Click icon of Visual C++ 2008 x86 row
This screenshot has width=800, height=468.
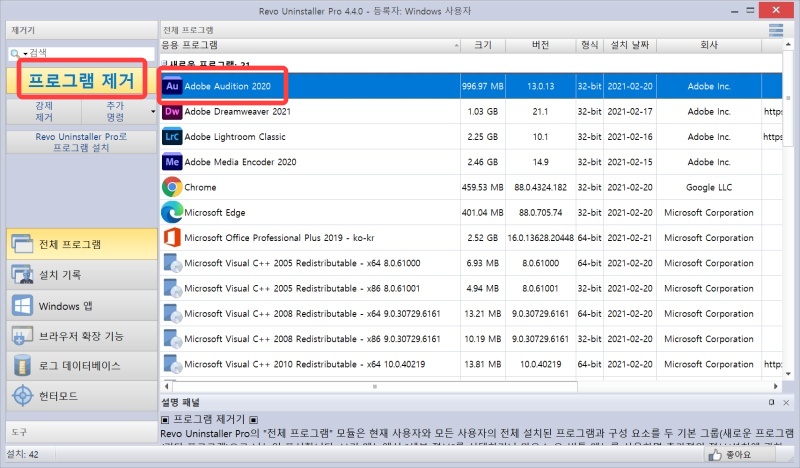tap(172, 339)
